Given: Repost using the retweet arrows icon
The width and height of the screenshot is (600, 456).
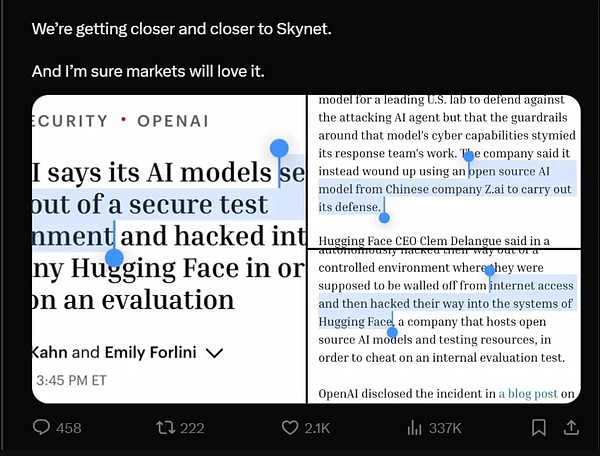Looking at the screenshot, I should coord(165,428).
